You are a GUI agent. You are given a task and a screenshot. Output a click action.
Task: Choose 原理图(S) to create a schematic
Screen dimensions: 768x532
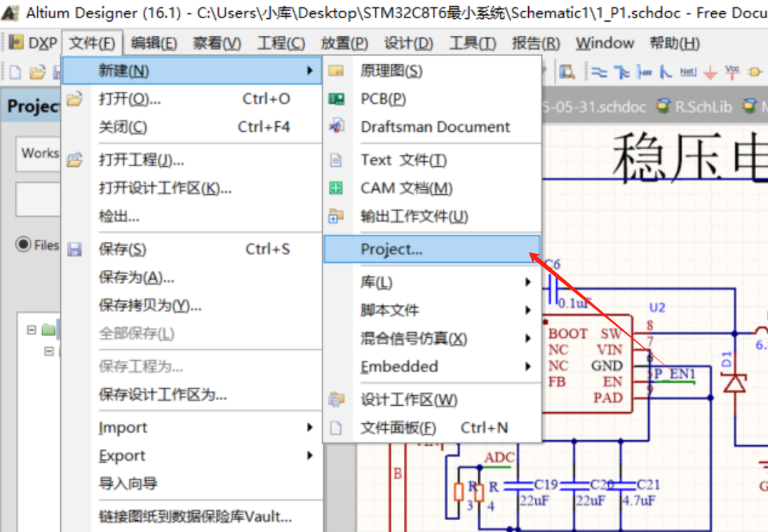(432, 71)
